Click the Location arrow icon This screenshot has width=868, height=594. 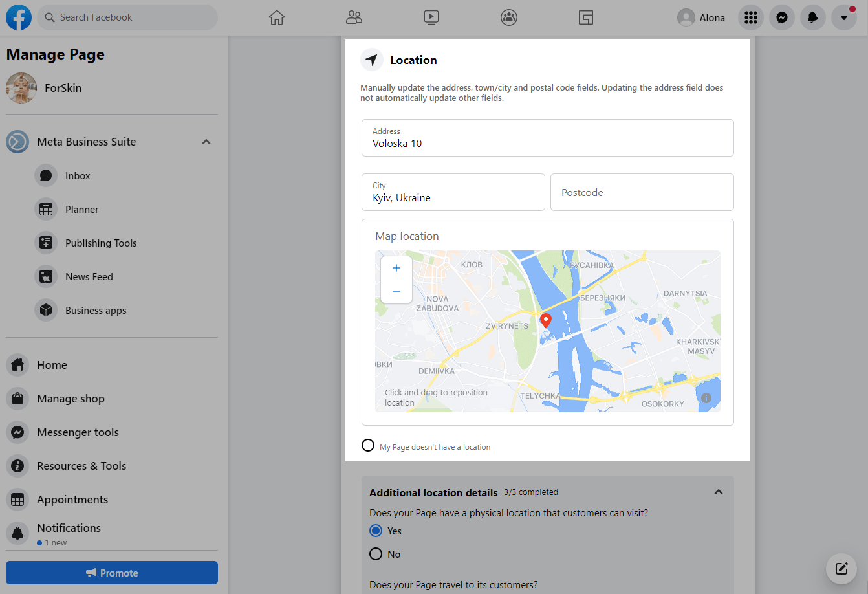(372, 60)
